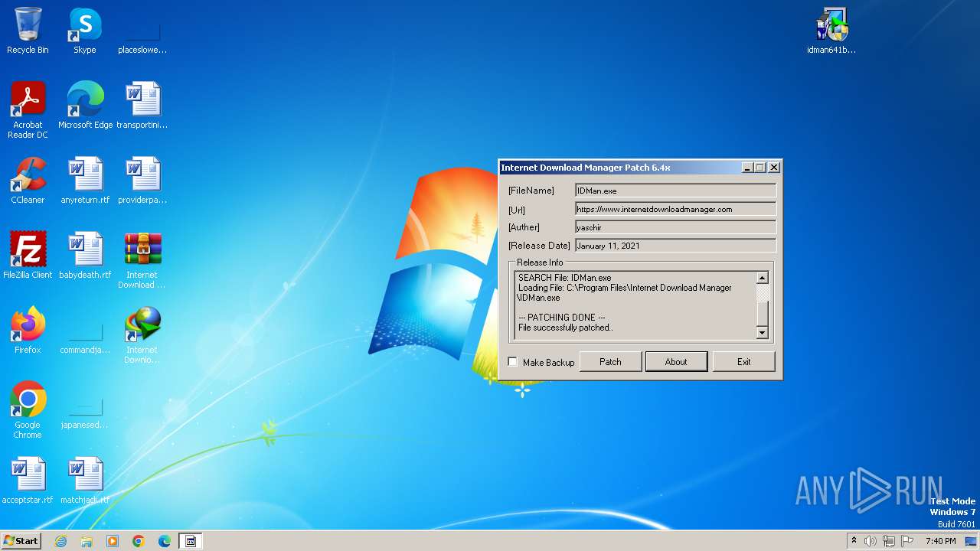Open Acrobat Reader DC shortcut
Screen dimensions: 980x551
(28, 110)
